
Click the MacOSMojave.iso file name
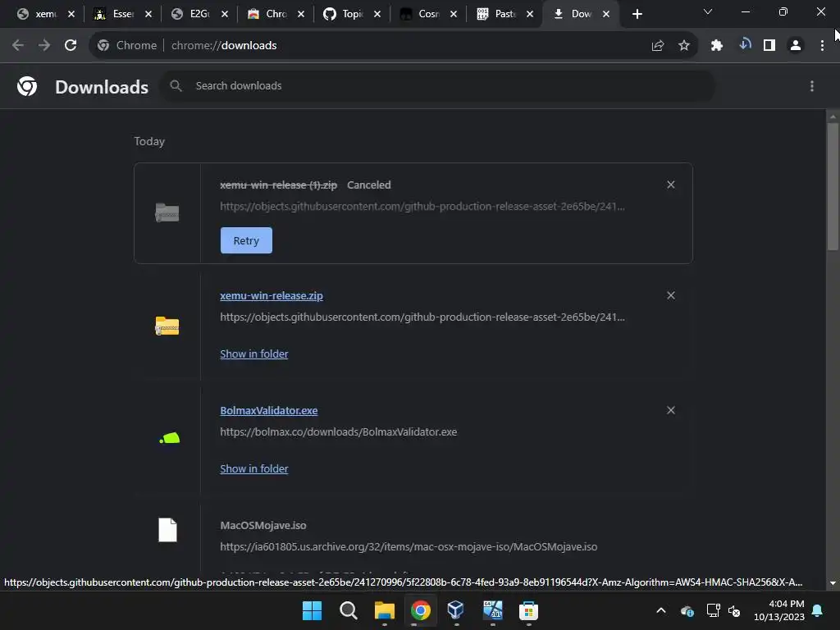click(263, 526)
